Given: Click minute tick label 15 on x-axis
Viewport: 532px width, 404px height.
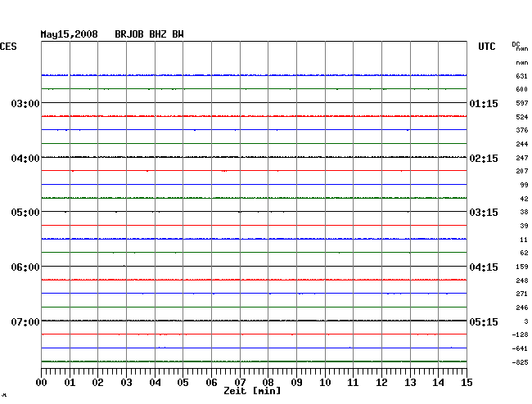Looking at the screenshot, I should tap(467, 383).
